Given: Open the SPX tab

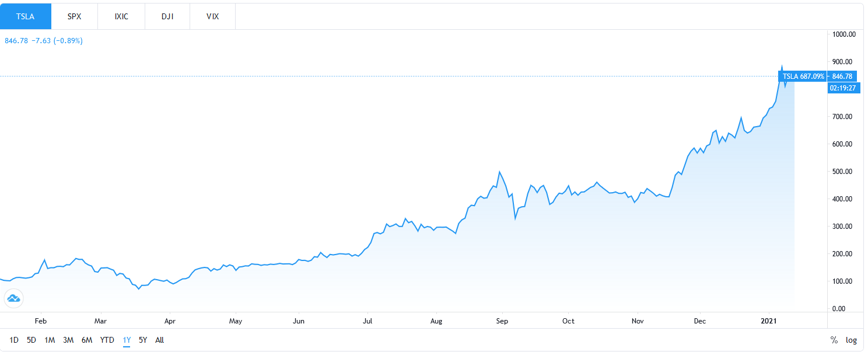Looking at the screenshot, I should (74, 16).
